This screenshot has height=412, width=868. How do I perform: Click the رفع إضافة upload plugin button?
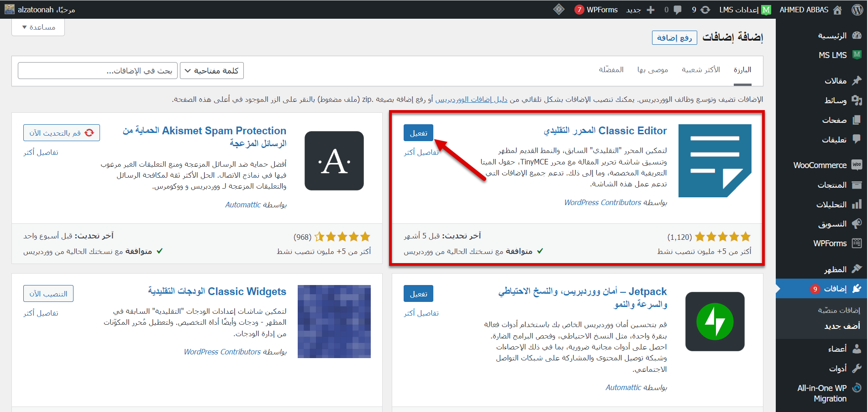pos(674,37)
